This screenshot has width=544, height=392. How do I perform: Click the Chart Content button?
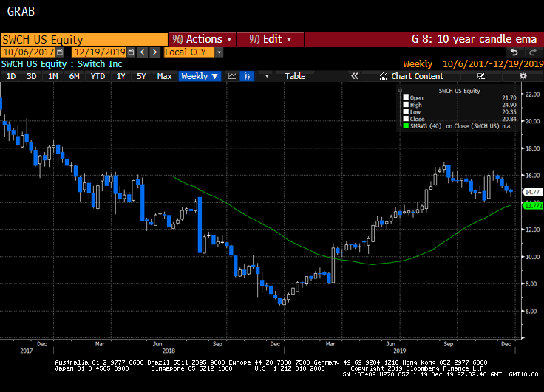(x=411, y=76)
